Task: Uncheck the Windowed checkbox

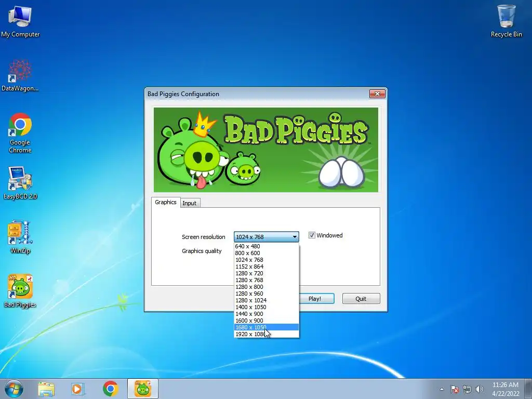Action: click(312, 235)
